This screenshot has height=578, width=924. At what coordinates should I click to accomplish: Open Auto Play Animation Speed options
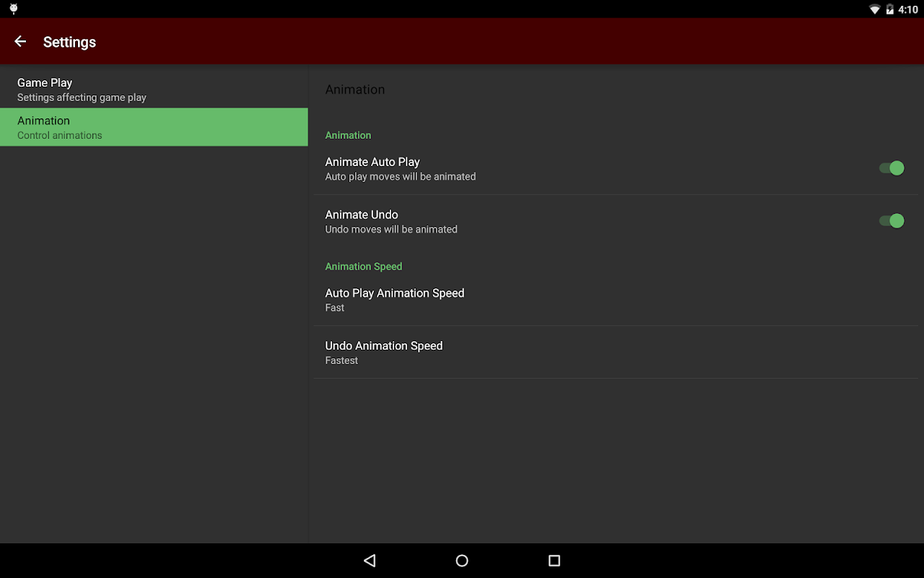coord(619,300)
